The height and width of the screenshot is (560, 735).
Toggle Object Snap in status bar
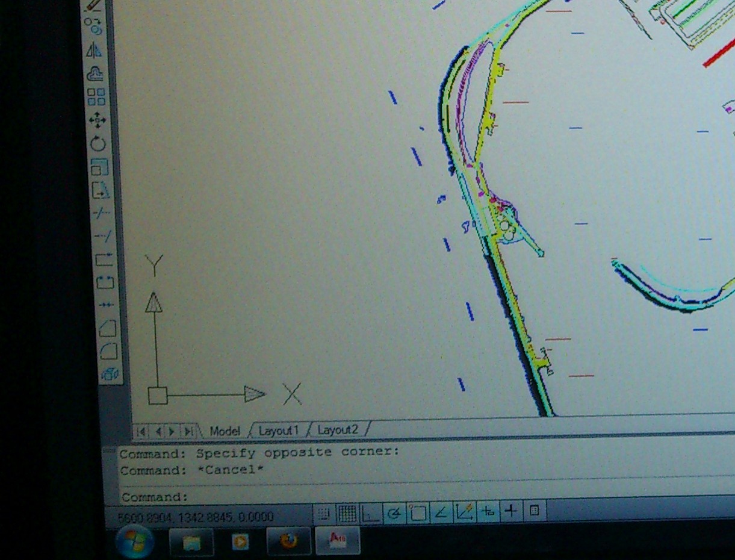pos(418,513)
